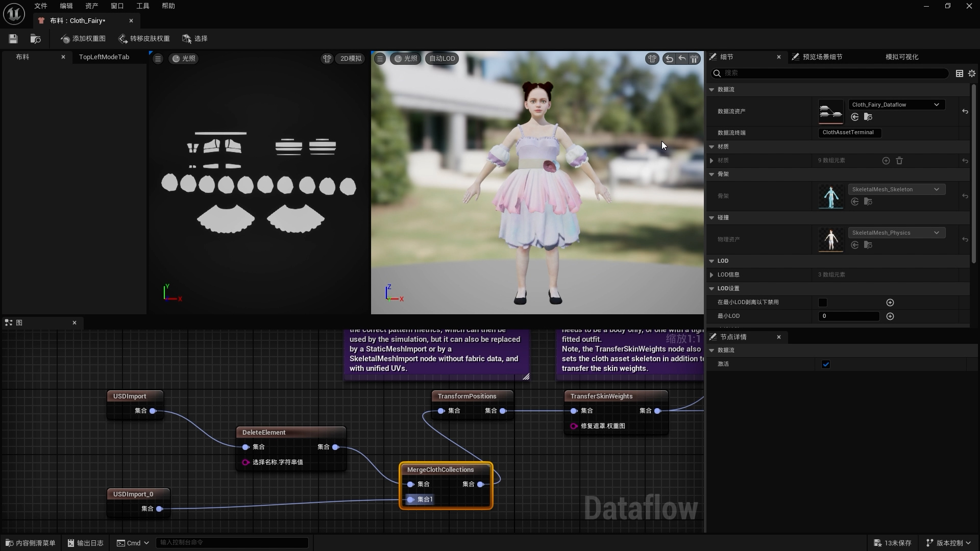Viewport: 980px width, 551px height.
Task: Click the undo arrow in the 3D viewport
Action: click(669, 59)
